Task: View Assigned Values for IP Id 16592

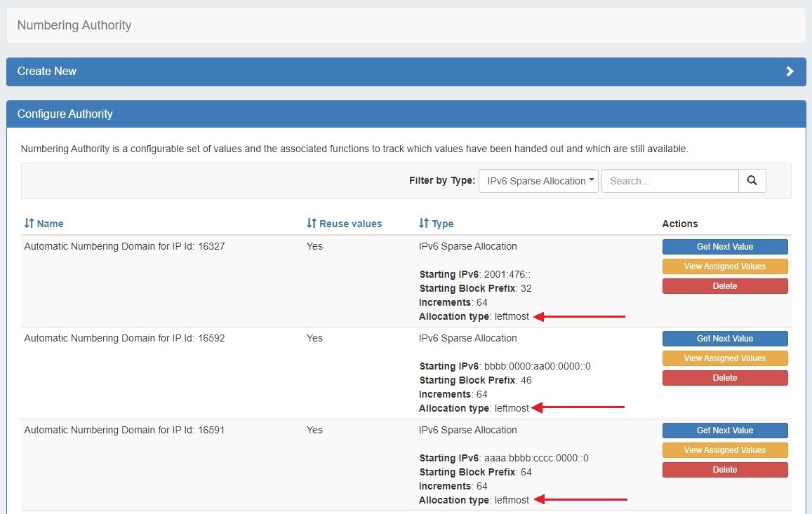Action: tap(724, 358)
